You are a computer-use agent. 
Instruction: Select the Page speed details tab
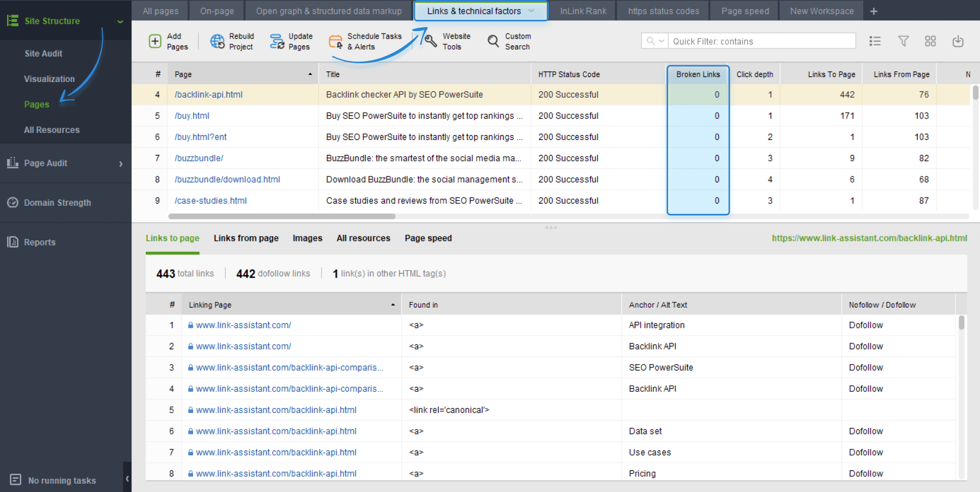click(x=428, y=238)
